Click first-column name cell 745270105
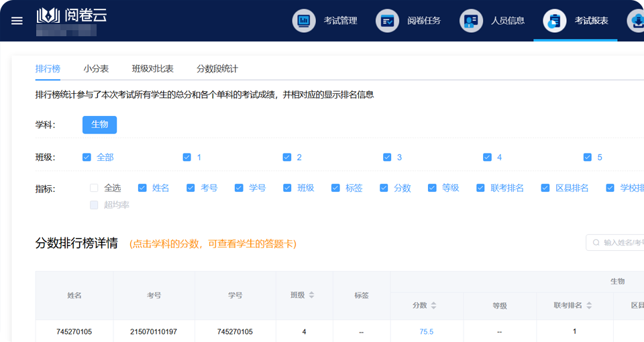Image resolution: width=644 pixels, height=342 pixels. [x=74, y=332]
